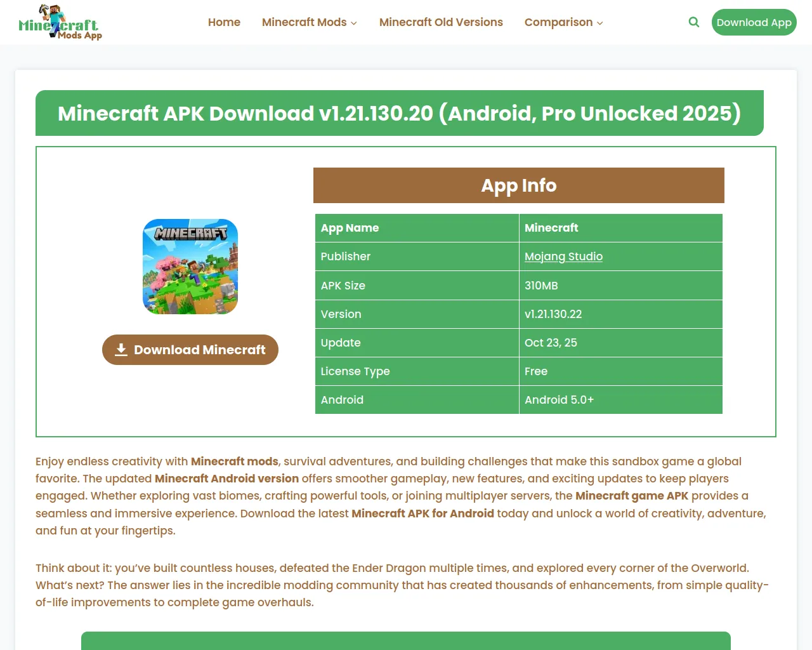Click the Minecraft Mods App logo
The height and width of the screenshot is (650, 812).
pos(60,22)
